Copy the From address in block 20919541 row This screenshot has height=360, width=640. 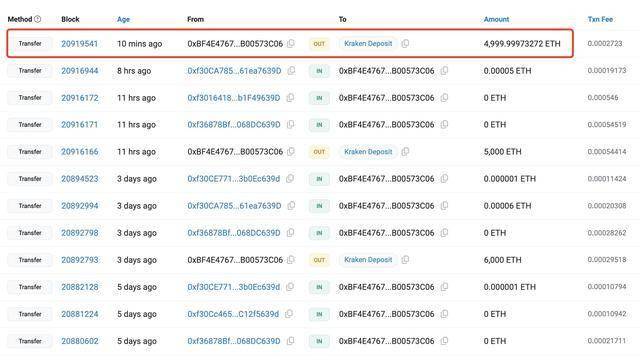[291, 44]
